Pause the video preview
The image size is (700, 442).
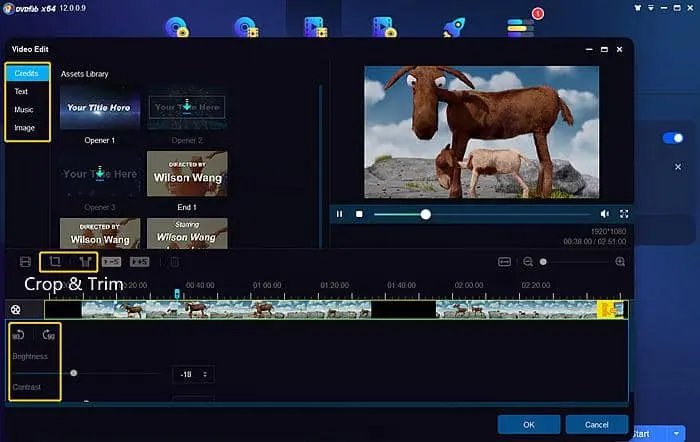(340, 214)
